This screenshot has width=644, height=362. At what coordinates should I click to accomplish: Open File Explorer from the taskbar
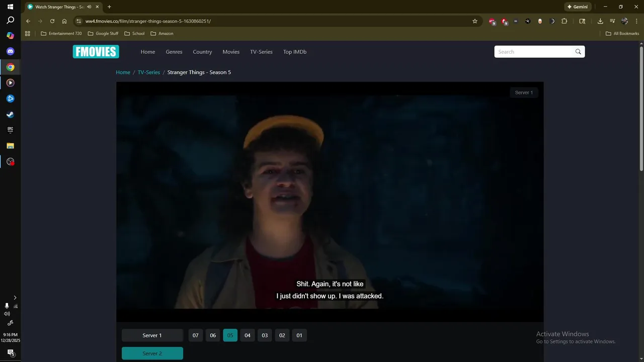pyautogui.click(x=10, y=146)
